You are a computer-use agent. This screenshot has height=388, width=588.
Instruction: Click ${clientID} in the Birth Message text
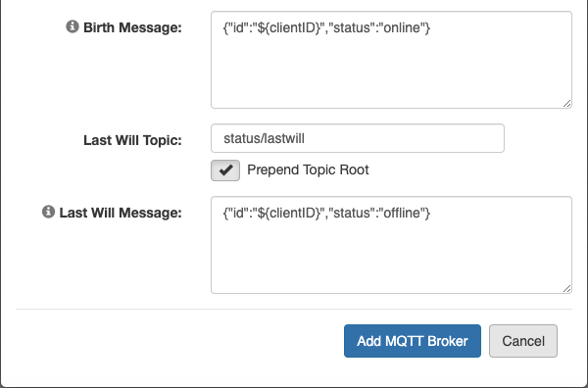289,28
